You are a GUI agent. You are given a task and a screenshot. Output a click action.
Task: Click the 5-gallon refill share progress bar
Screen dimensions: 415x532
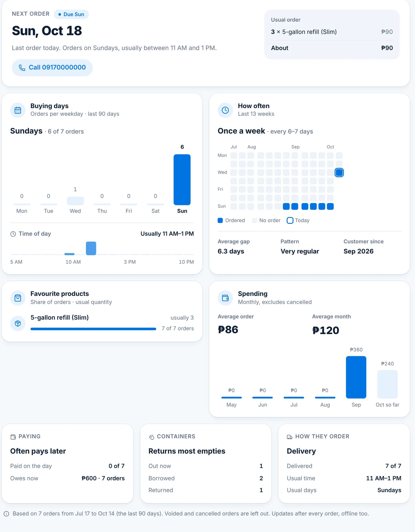93,329
